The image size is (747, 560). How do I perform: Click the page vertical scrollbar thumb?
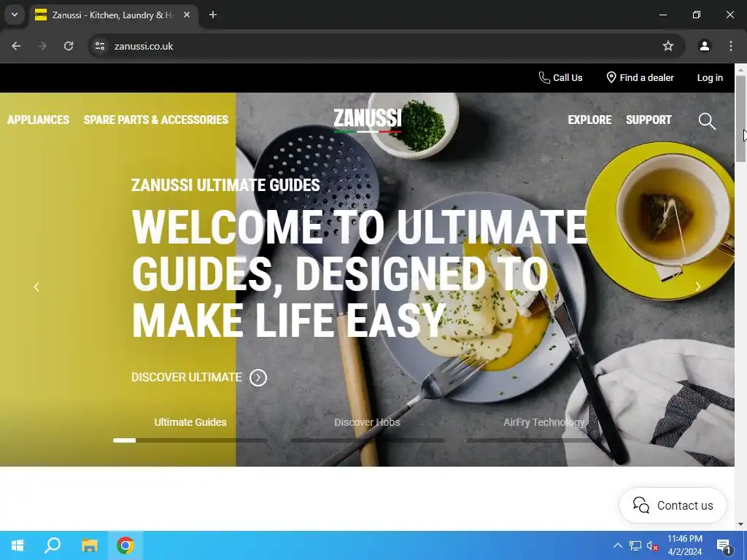click(740, 118)
